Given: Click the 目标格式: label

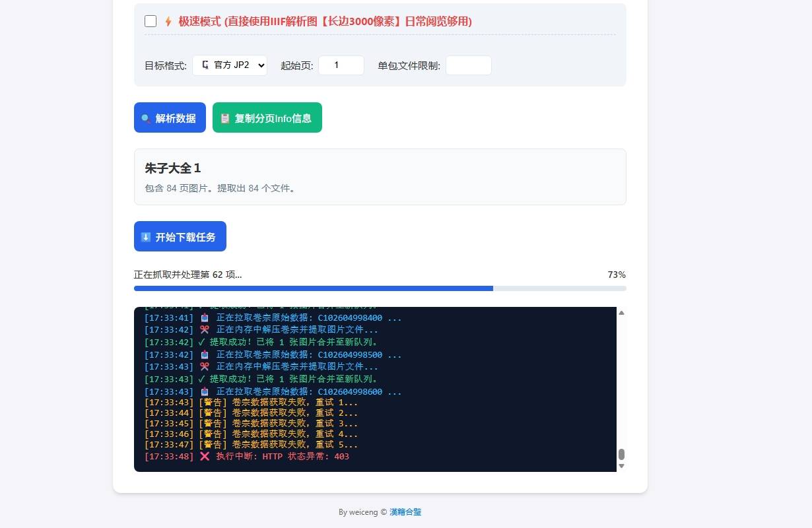Looking at the screenshot, I should (x=166, y=65).
